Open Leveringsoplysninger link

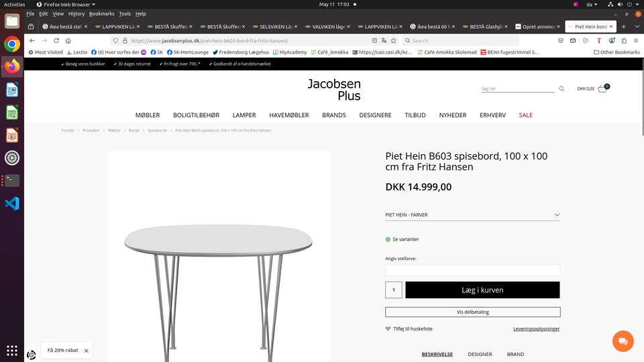pyautogui.click(x=537, y=328)
